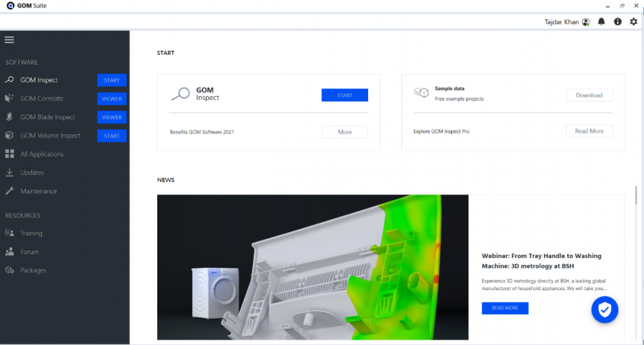644x345 pixels.
Task: Open Maintenance wrench item
Action: [38, 192]
